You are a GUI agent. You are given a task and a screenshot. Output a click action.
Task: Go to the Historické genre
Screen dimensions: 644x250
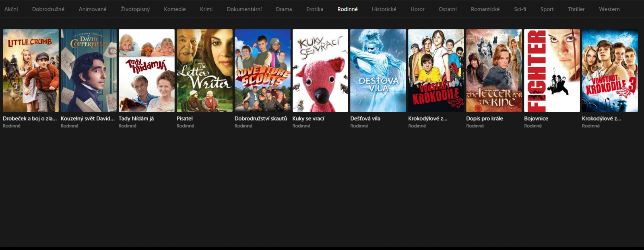point(384,9)
